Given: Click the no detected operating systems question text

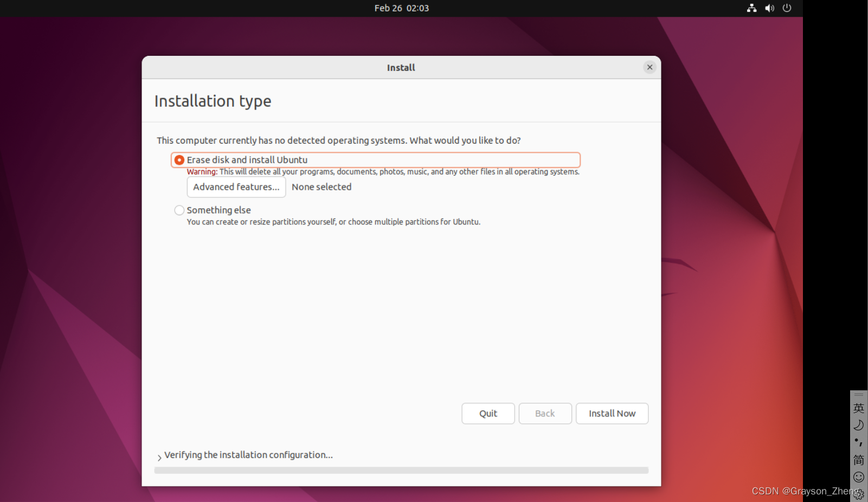Looking at the screenshot, I should [x=339, y=140].
